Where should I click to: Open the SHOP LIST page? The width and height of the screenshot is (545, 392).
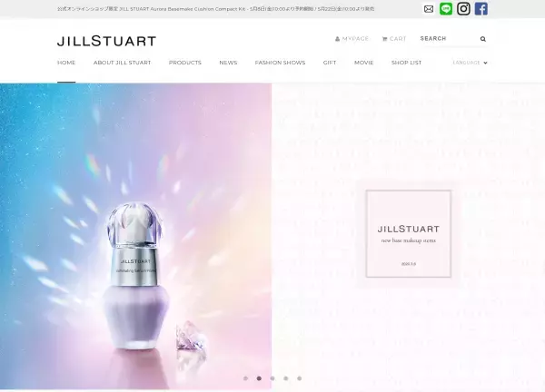coord(406,63)
